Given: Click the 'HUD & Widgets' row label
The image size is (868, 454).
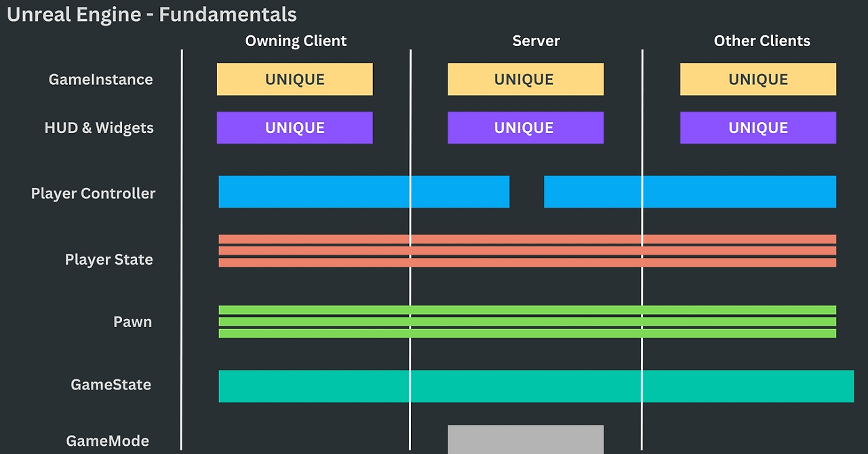Looking at the screenshot, I should (x=99, y=128).
